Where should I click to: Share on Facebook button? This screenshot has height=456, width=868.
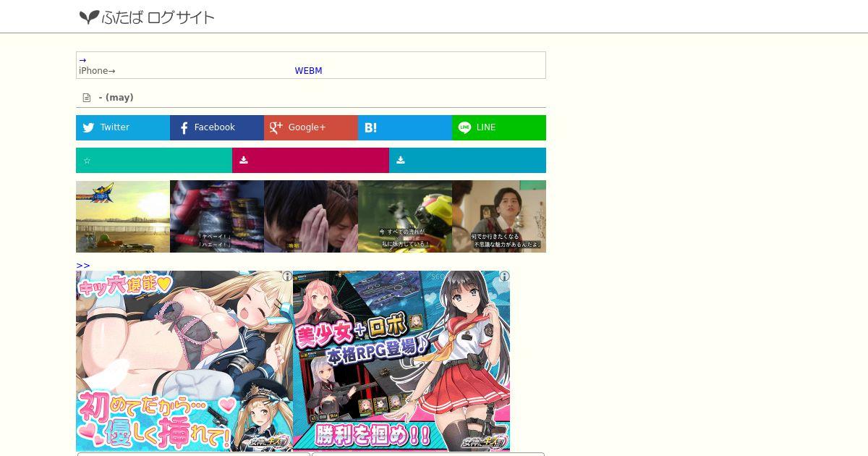tap(217, 127)
